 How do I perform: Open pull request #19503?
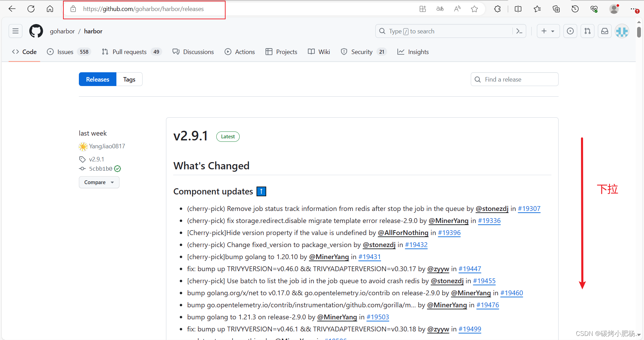coord(378,317)
